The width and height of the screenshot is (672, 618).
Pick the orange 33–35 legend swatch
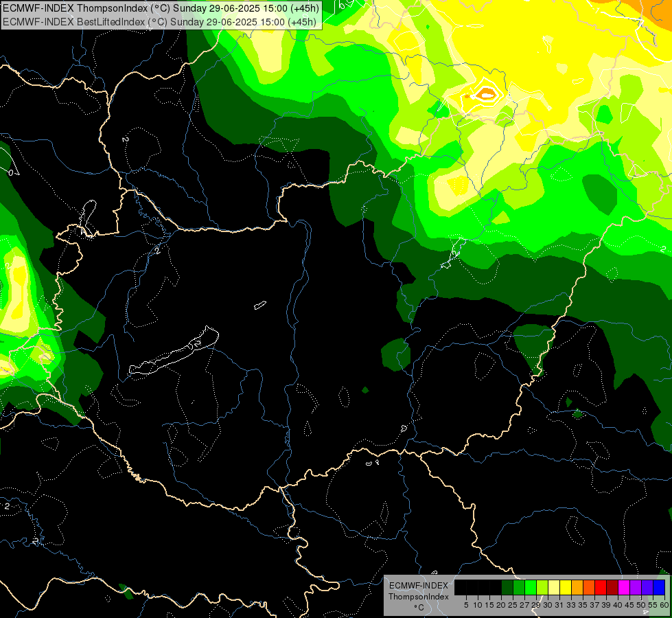tap(577, 587)
